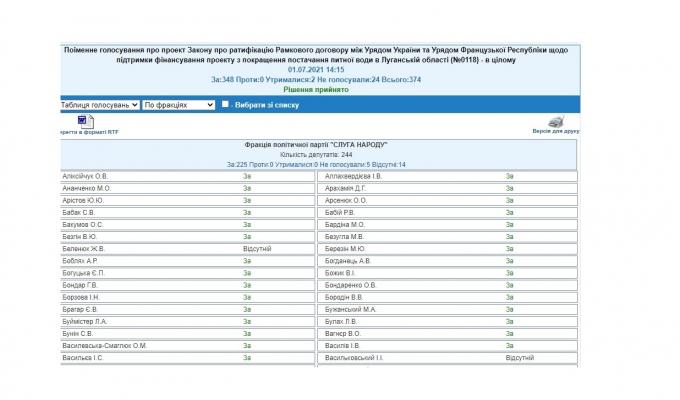Click the name Василевська-Смаглюк О.М.
This screenshot has height=400, width=680.
coord(104,345)
